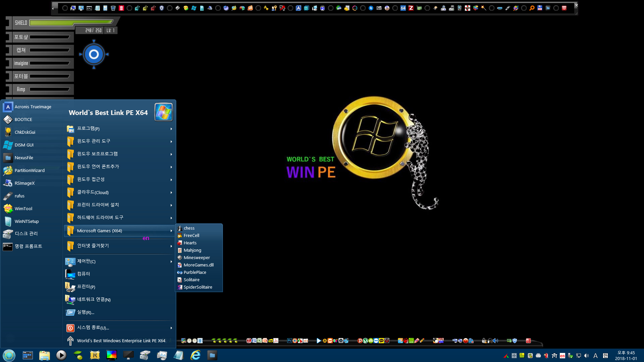
Task: Open Hearts from the games submenu
Action: click(x=199, y=243)
